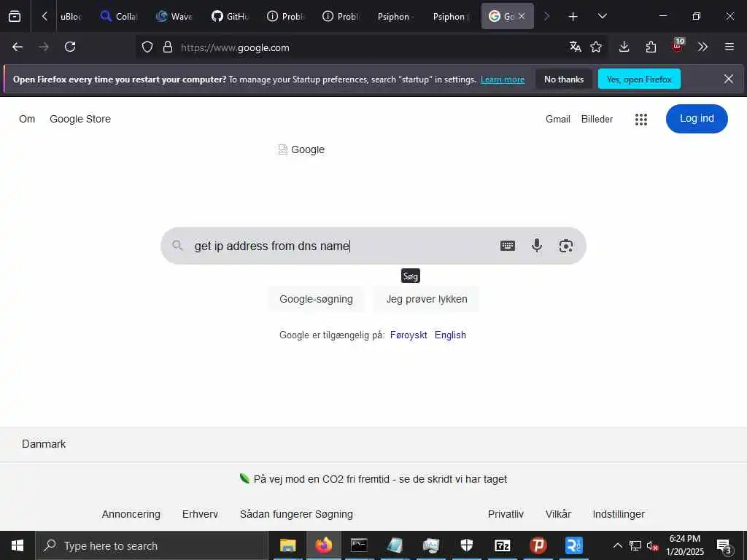Viewport: 747px width, 560px height.
Task: Open Sådan fungerer Søgning link
Action: [x=296, y=514]
